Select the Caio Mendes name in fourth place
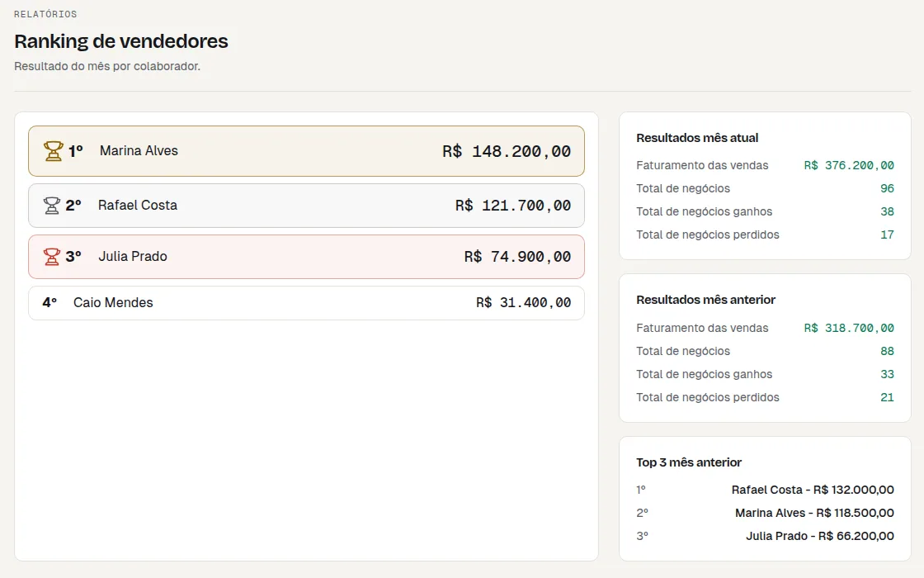This screenshot has width=924, height=578. coord(113,302)
